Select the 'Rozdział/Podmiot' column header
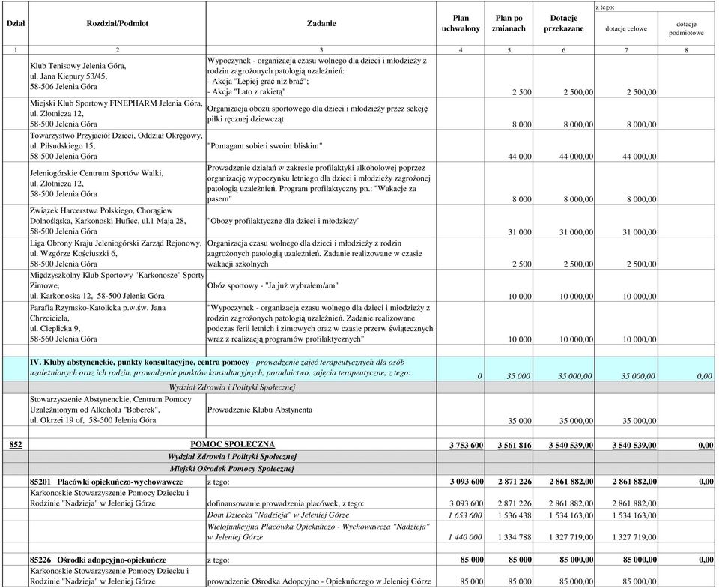Image resolution: width=719 pixels, height=588 pixels. click(118, 23)
